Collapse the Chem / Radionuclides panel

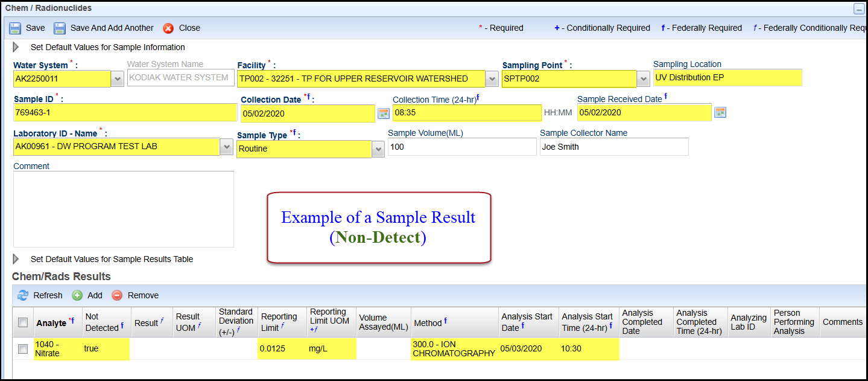point(858,8)
